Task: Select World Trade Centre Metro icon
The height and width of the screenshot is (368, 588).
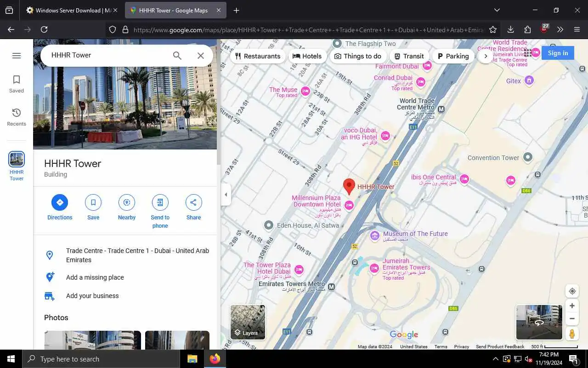Action: [441, 109]
